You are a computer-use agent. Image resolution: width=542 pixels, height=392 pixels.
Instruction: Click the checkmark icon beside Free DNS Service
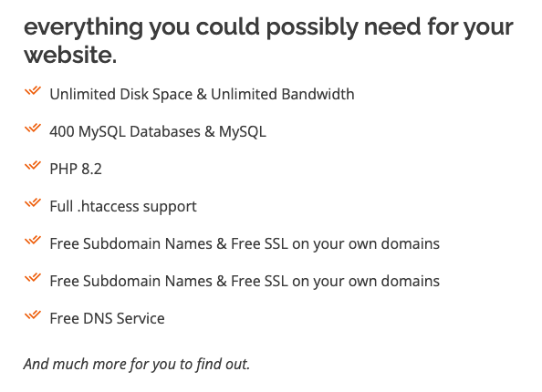point(33,315)
